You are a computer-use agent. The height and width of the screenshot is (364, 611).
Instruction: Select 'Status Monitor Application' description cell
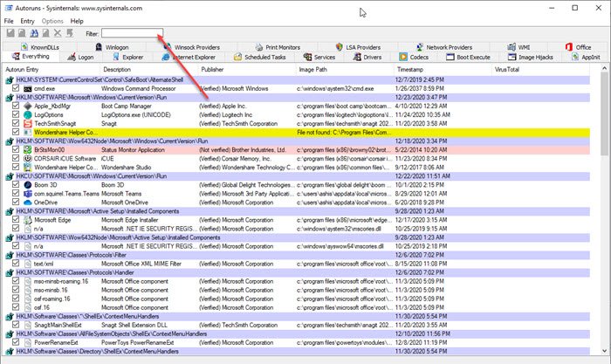click(x=133, y=150)
